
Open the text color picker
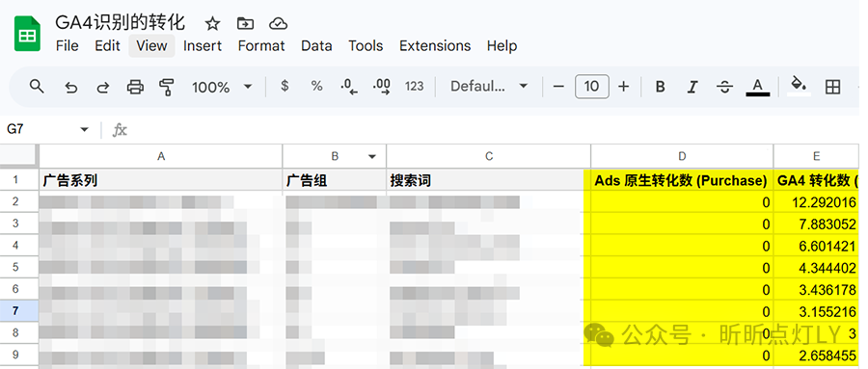point(758,87)
